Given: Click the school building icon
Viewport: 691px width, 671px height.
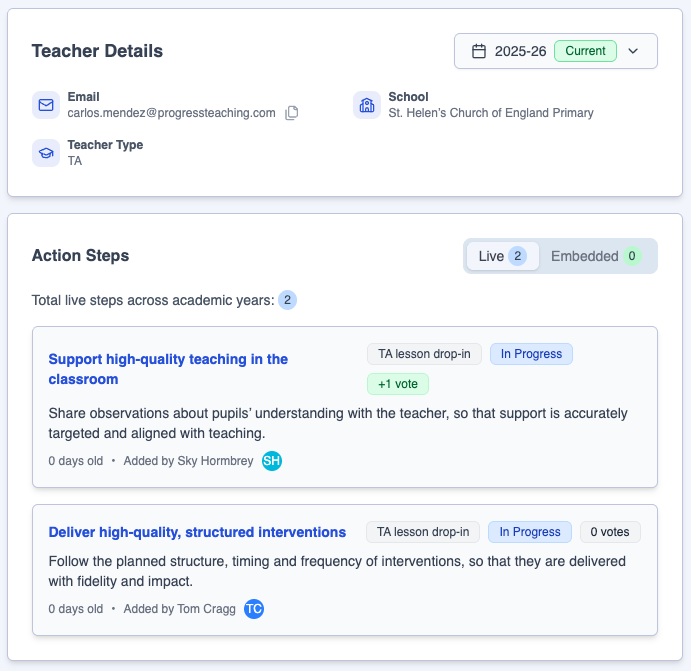Looking at the screenshot, I should pos(367,105).
